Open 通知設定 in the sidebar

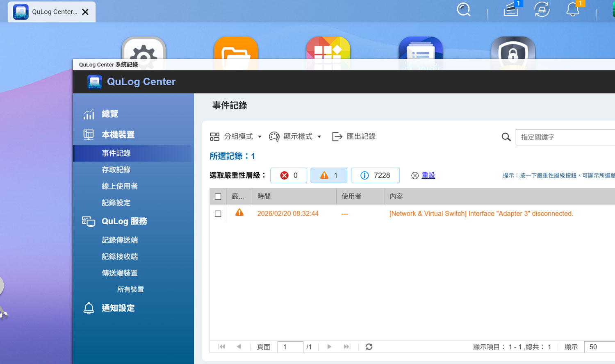(x=118, y=308)
